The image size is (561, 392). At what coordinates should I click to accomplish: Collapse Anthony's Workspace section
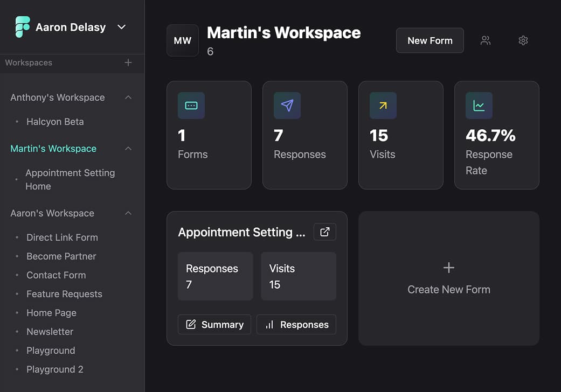[x=128, y=97]
